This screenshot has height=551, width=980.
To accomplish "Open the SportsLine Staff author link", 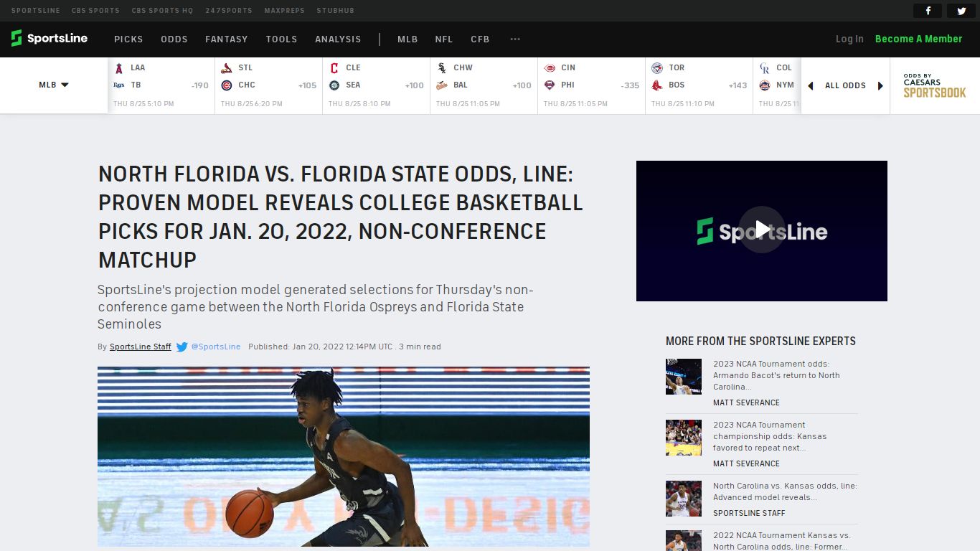I will click(x=141, y=347).
